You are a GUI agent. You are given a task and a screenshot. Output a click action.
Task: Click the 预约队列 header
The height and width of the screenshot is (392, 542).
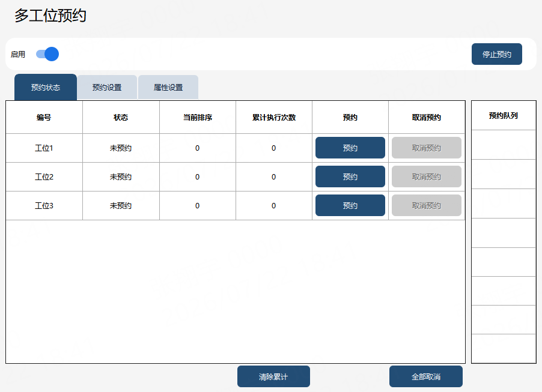click(504, 116)
